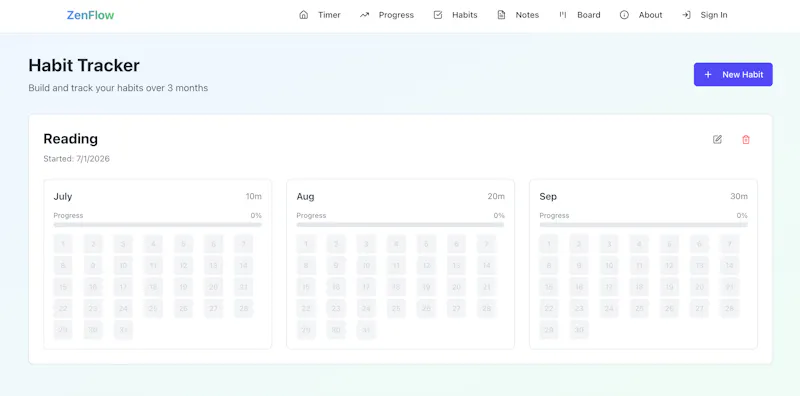The image size is (800, 396).
Task: Mark day 30 in Sep
Action: 579,330
